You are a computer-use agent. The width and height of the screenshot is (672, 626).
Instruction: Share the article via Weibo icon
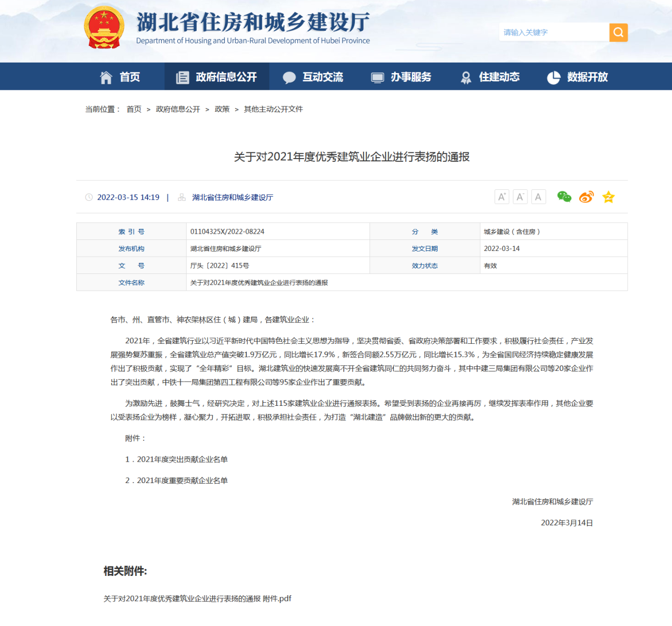[x=586, y=197]
